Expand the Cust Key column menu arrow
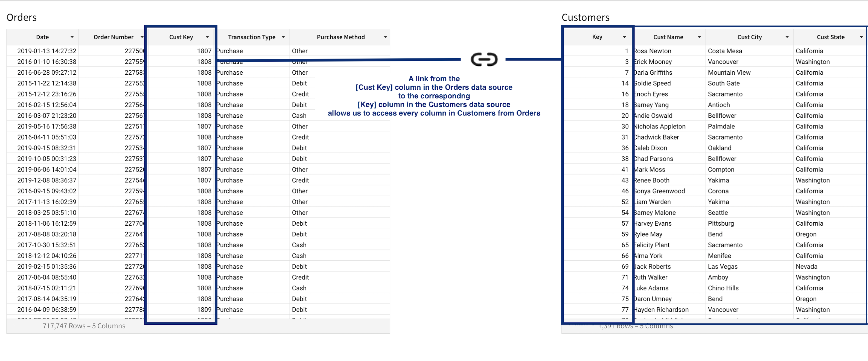Viewport: 868px width, 361px height. pos(207,37)
